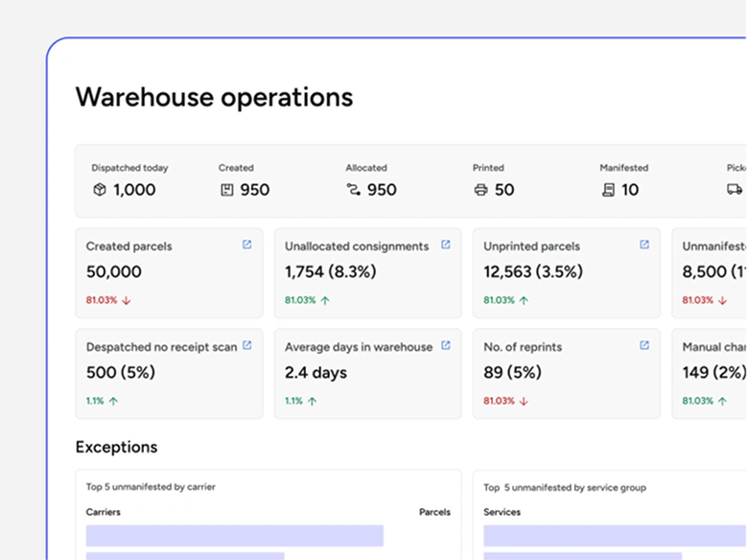Screen dimensions: 747x560
Task: Click first bar in carriers chart
Action: 234,535
